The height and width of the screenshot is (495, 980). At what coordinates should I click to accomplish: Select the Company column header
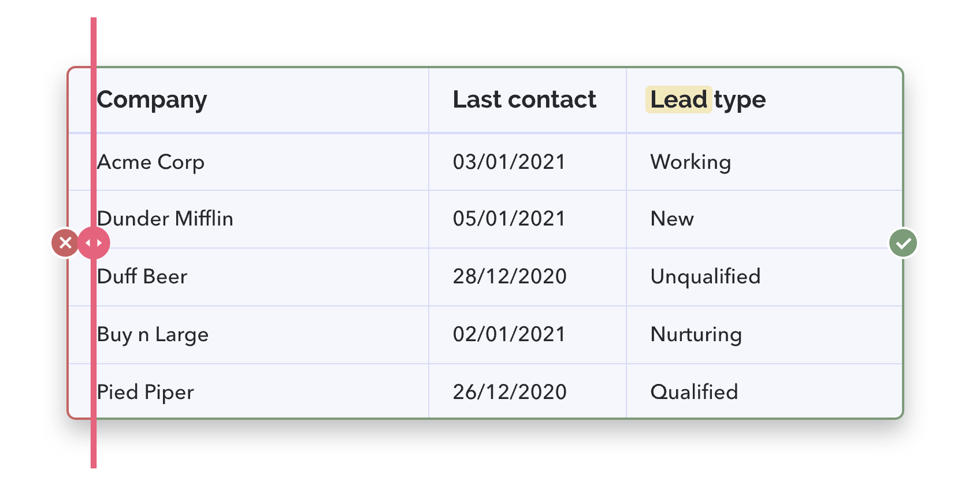coord(248,100)
